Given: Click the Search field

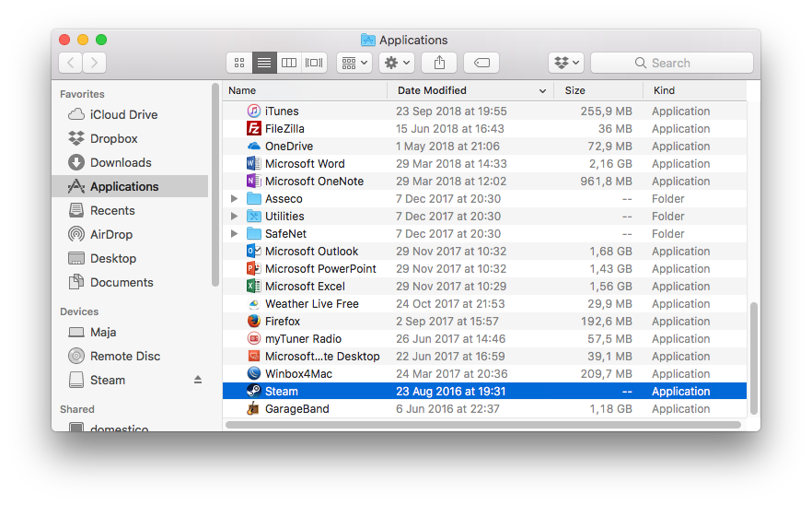Looking at the screenshot, I should point(672,63).
